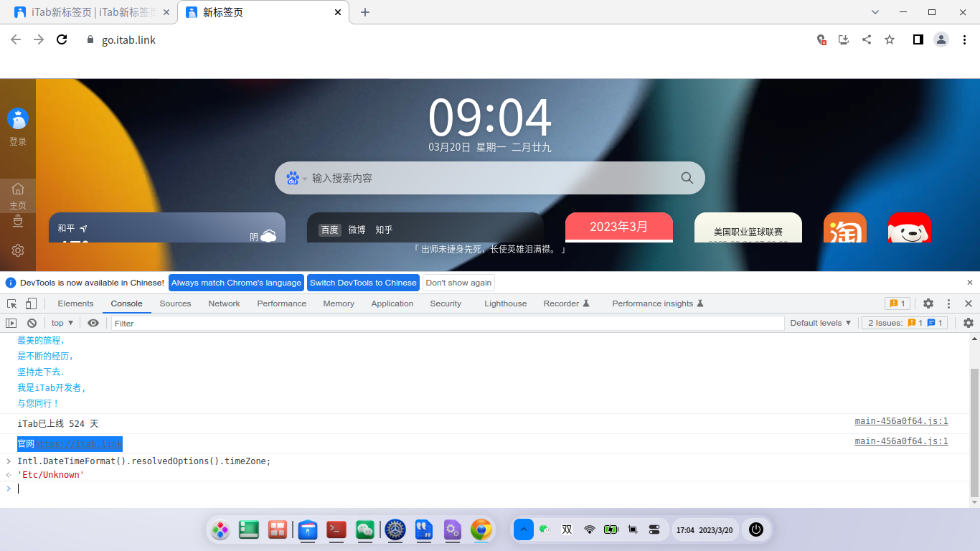Open the 2023年3月 calendar widget

(x=619, y=227)
